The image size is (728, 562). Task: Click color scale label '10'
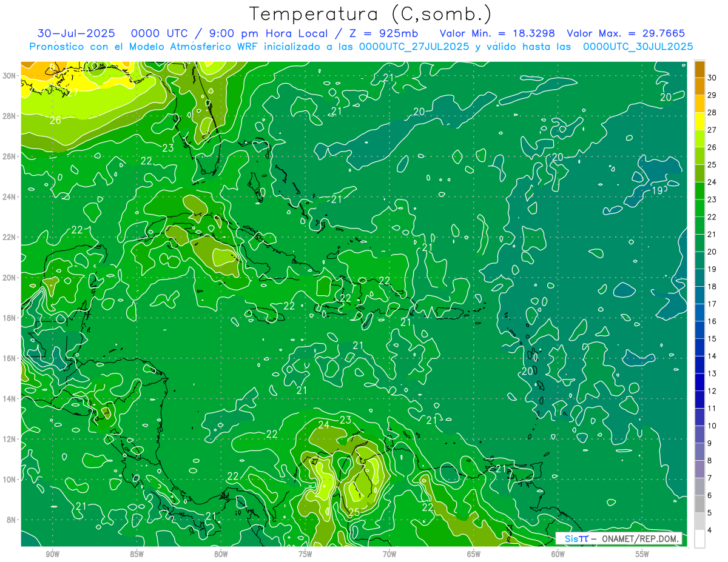(712, 426)
